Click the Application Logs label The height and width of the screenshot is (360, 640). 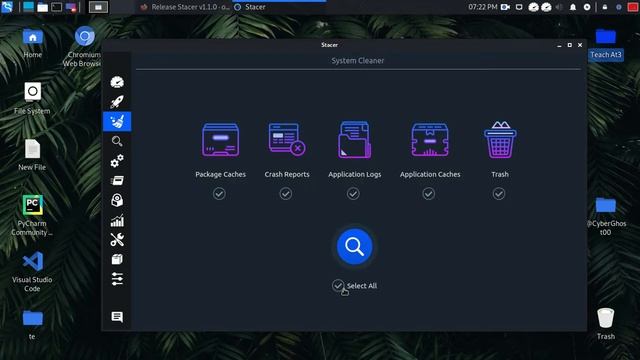(355, 174)
